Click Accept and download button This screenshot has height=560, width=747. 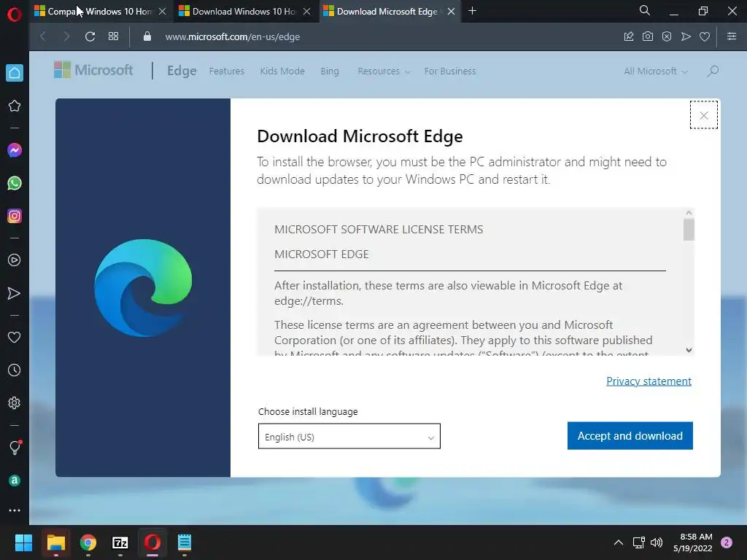pos(630,436)
